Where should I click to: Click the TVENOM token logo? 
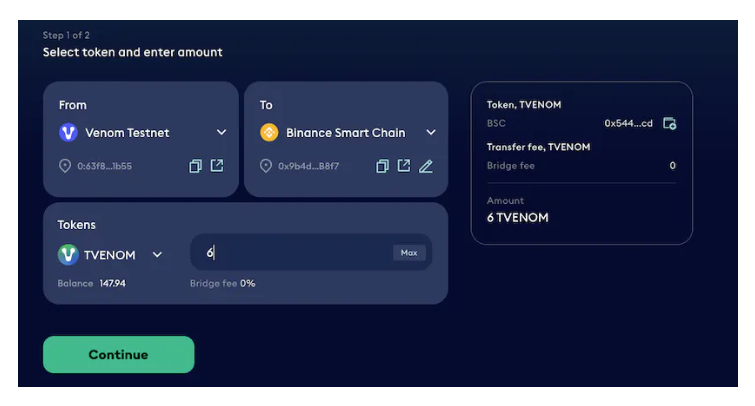[68, 254]
